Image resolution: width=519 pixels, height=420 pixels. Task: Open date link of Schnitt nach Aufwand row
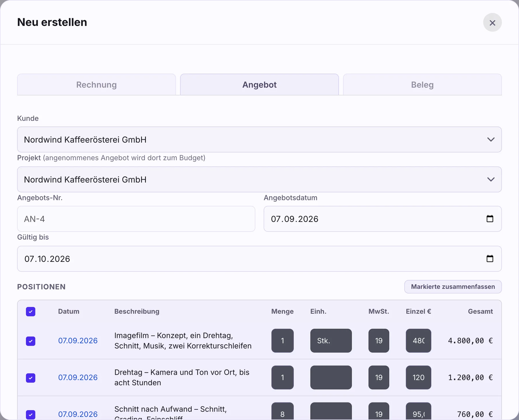[78, 414]
